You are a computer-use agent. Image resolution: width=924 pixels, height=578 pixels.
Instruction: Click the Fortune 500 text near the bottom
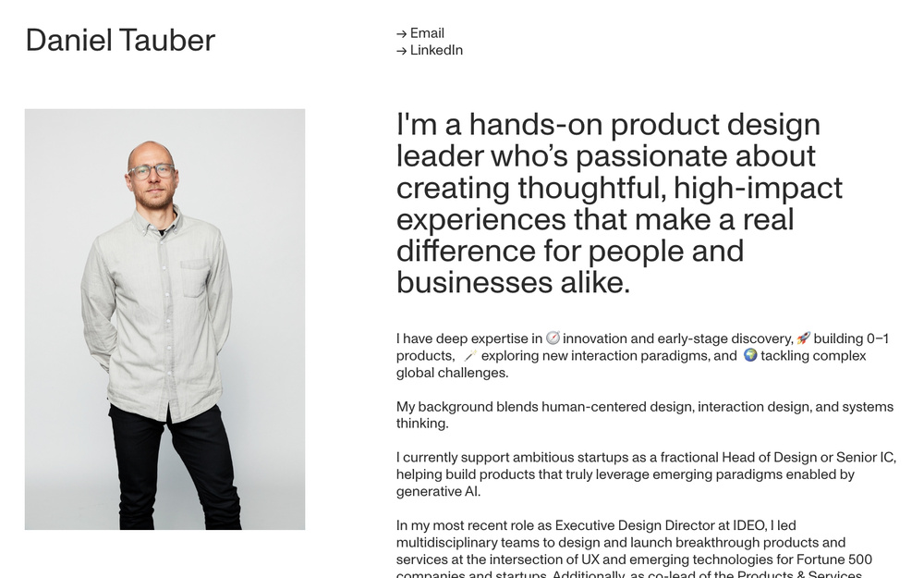[x=835, y=560]
